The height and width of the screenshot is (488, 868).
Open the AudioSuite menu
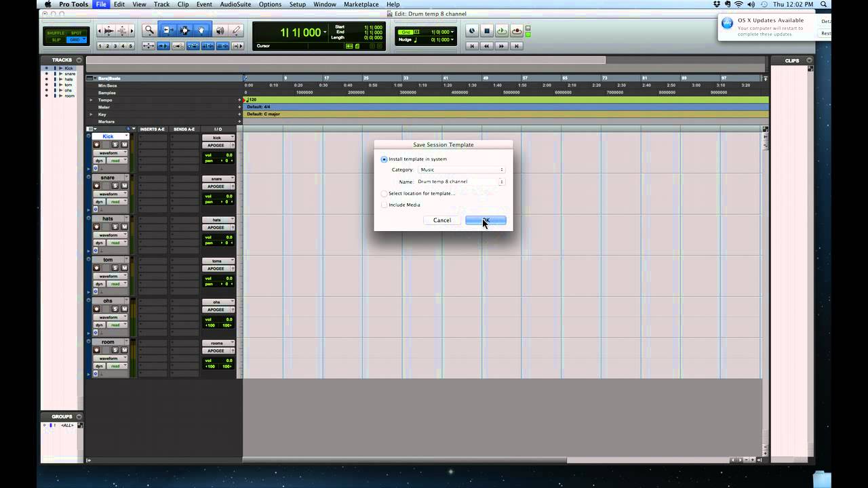click(235, 4)
